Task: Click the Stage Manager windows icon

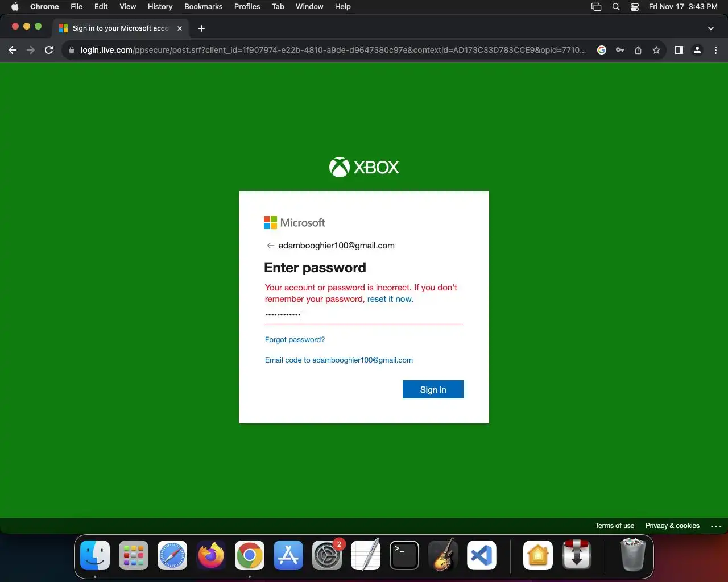Action: tap(596, 7)
